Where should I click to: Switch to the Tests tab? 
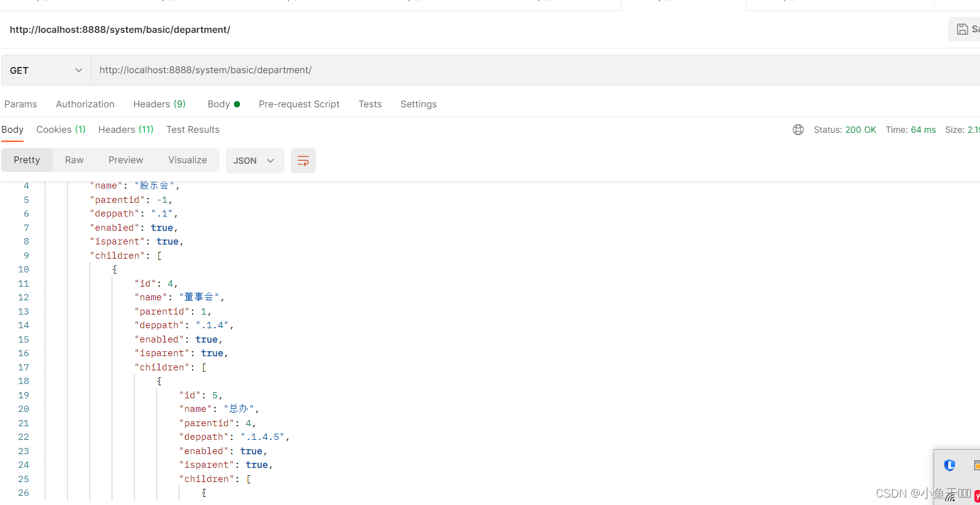(x=370, y=104)
